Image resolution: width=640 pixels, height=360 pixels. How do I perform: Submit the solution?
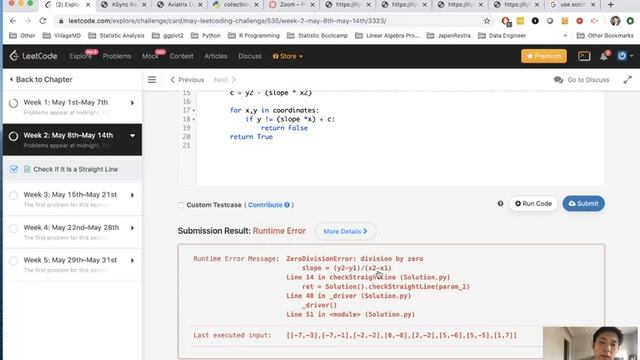pyautogui.click(x=583, y=204)
